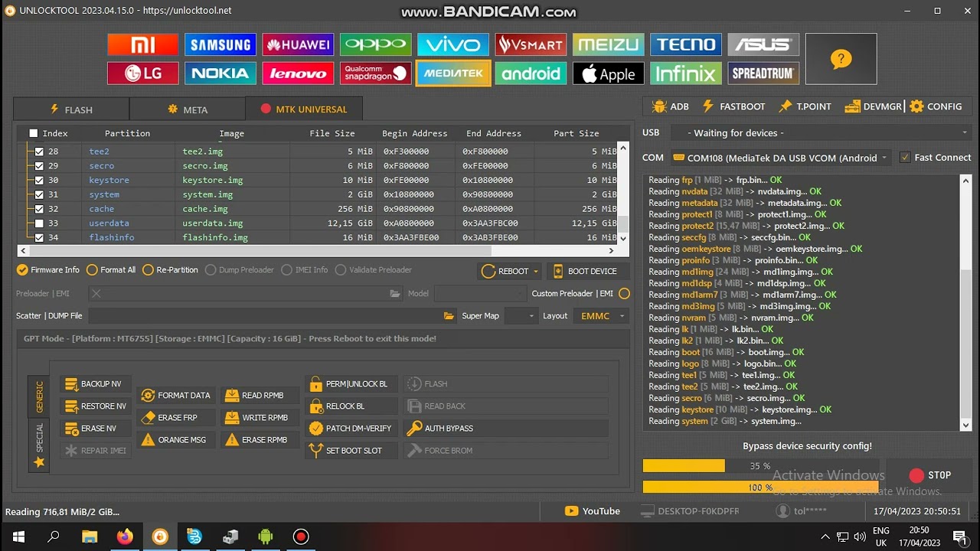Screen dimensions: 980x551
Task: Select the Infinix brand icon
Action: pyautogui.click(x=686, y=73)
